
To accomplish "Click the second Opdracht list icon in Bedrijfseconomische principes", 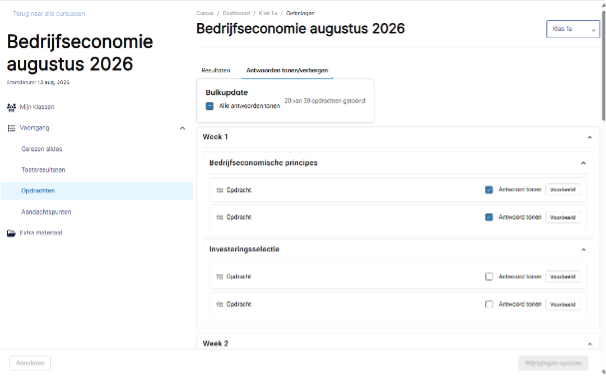I will point(220,218).
